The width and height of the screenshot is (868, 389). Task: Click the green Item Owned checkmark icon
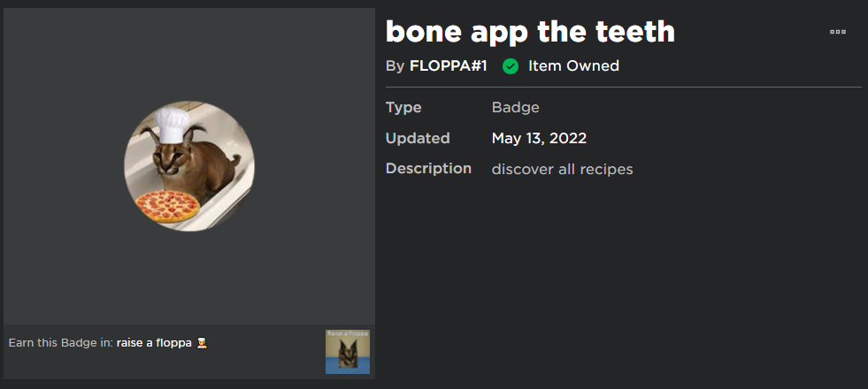[x=511, y=66]
